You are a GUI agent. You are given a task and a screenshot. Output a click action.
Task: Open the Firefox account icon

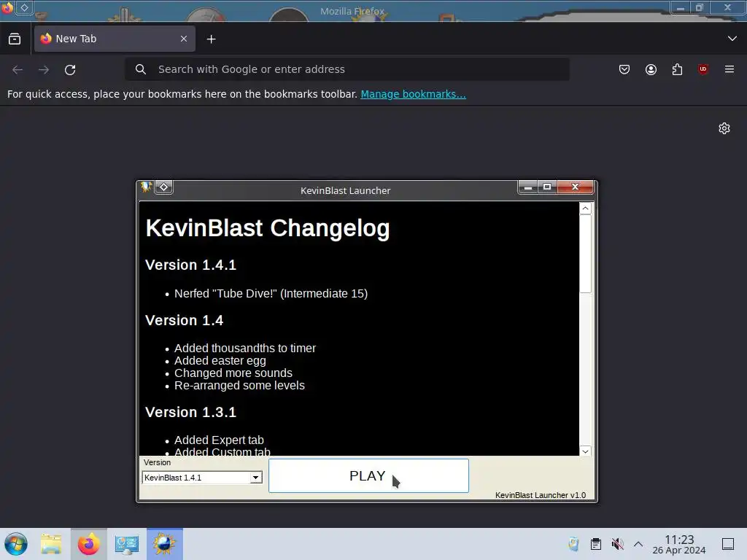[651, 69]
